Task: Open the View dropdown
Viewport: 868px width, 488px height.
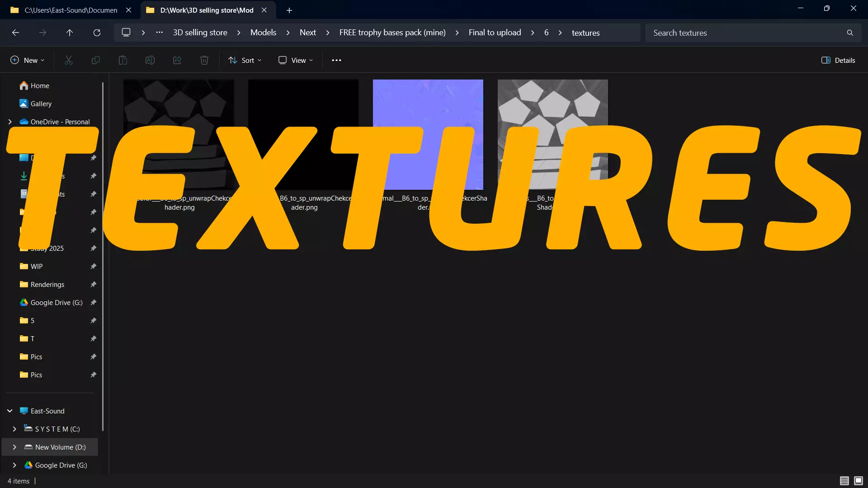Action: (296, 60)
